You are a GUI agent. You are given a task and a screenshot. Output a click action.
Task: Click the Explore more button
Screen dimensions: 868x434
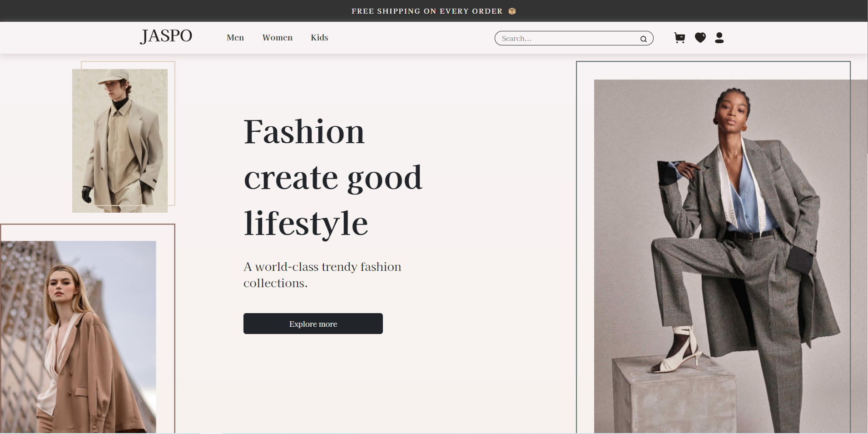coord(313,324)
